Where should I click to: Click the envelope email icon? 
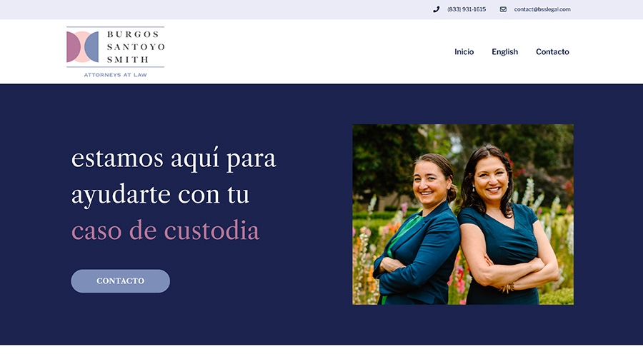[x=503, y=9]
